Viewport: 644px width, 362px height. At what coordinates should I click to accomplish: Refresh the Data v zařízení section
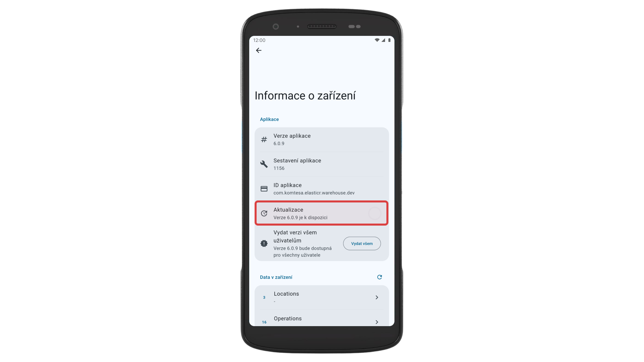click(x=379, y=277)
